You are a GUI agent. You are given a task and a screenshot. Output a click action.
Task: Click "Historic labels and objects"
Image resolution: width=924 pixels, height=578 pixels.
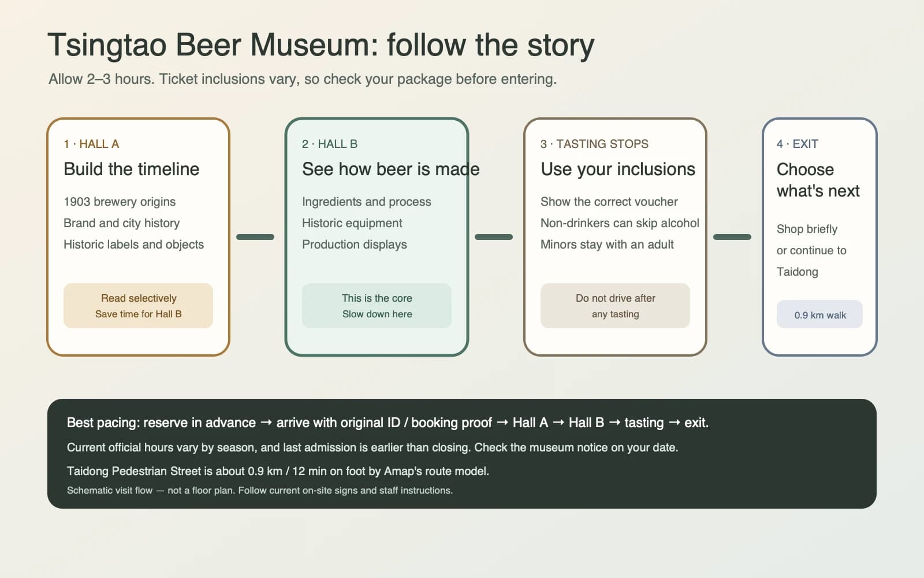(134, 244)
